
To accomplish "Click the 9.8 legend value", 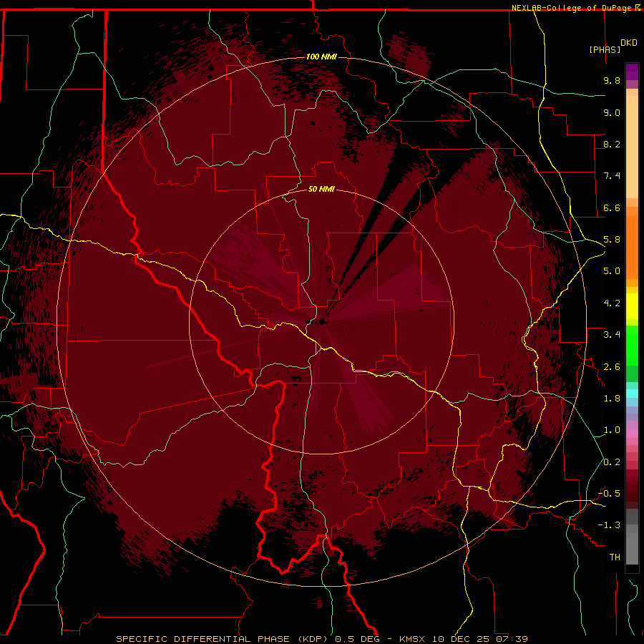I will pos(612,80).
